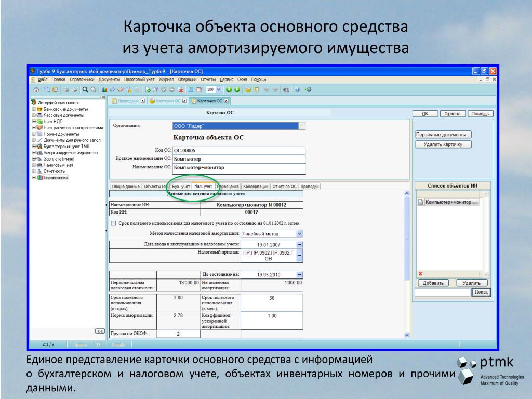
Task: Click the Код ОС input field
Action: click(x=239, y=150)
